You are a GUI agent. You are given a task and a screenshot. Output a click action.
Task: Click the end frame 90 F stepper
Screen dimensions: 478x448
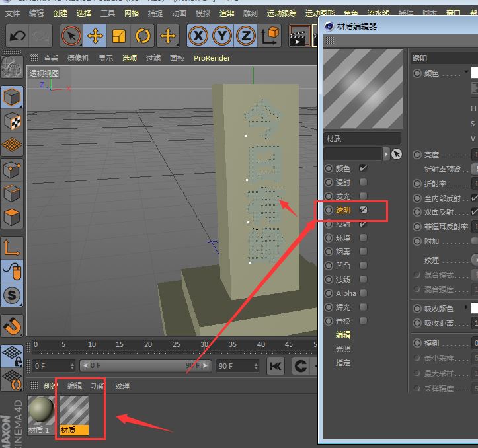point(256,366)
